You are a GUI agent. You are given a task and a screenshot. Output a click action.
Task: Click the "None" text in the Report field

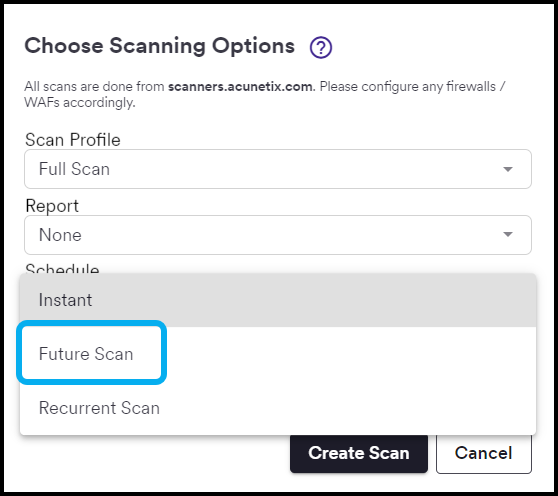point(60,235)
